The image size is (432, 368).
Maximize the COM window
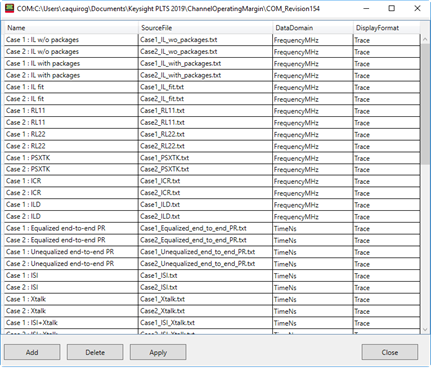[x=392, y=8]
